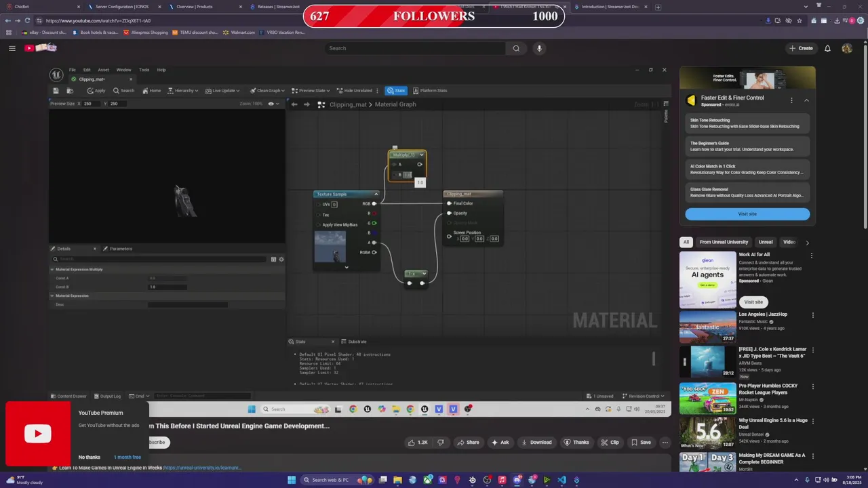Click the Texture Sample RGB output pin
This screenshot has width=868, height=488.
point(374,203)
